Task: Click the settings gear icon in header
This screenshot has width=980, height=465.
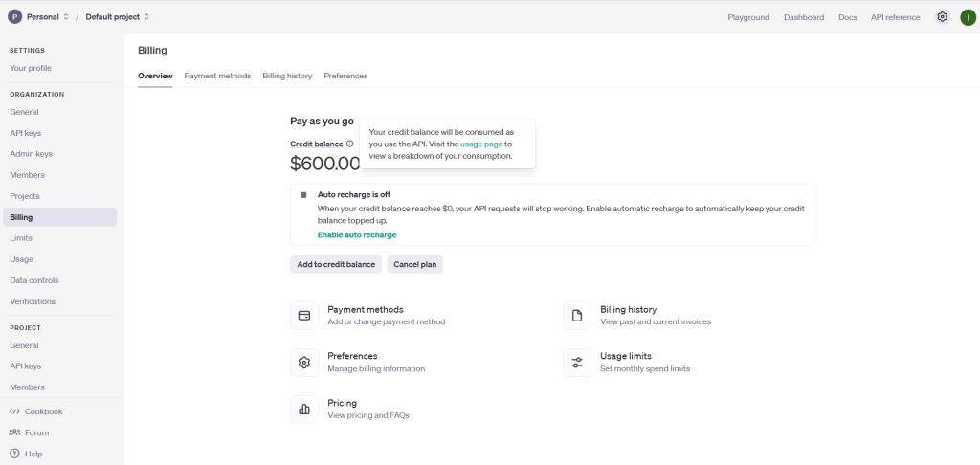Action: [943, 17]
